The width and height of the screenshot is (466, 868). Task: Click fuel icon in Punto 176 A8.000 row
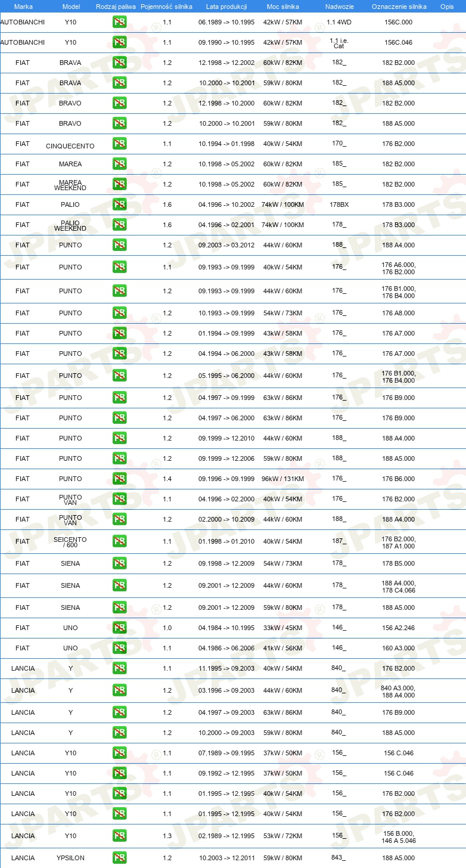tap(119, 313)
